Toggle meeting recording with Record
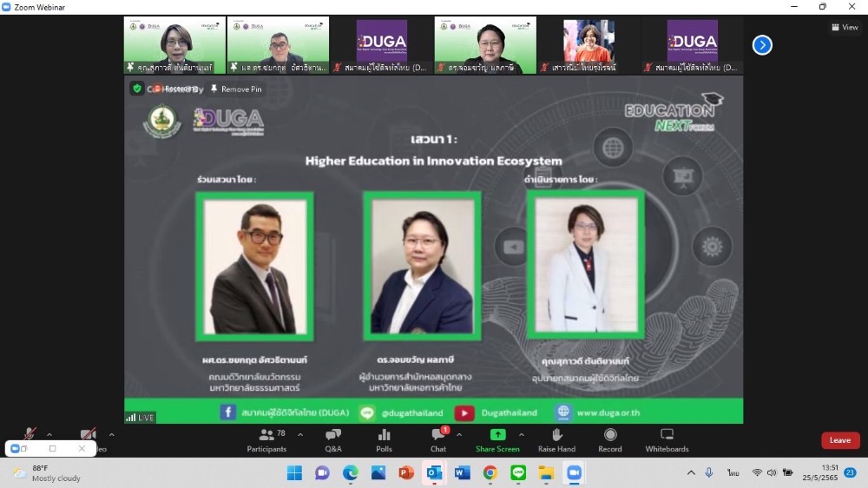The height and width of the screenshot is (488, 868). click(610, 439)
